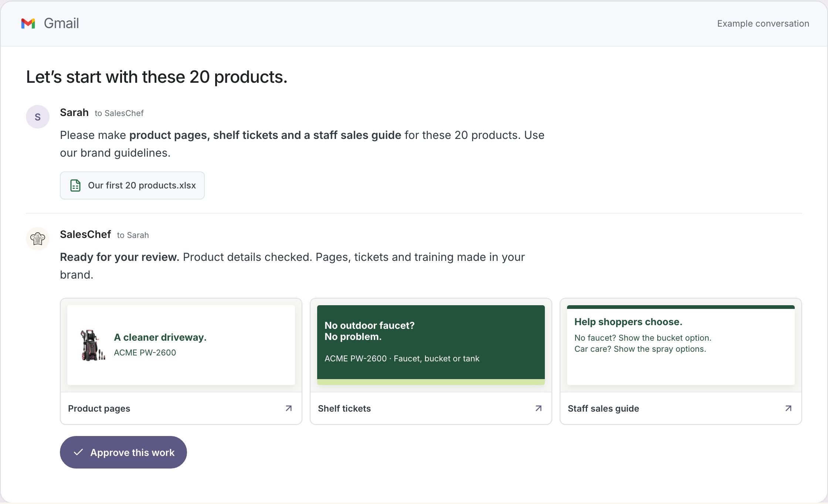Click the SalesChef sender name

click(x=85, y=234)
